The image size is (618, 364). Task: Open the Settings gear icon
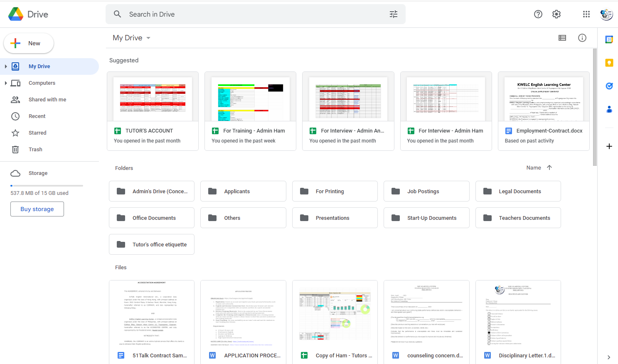pos(556,14)
